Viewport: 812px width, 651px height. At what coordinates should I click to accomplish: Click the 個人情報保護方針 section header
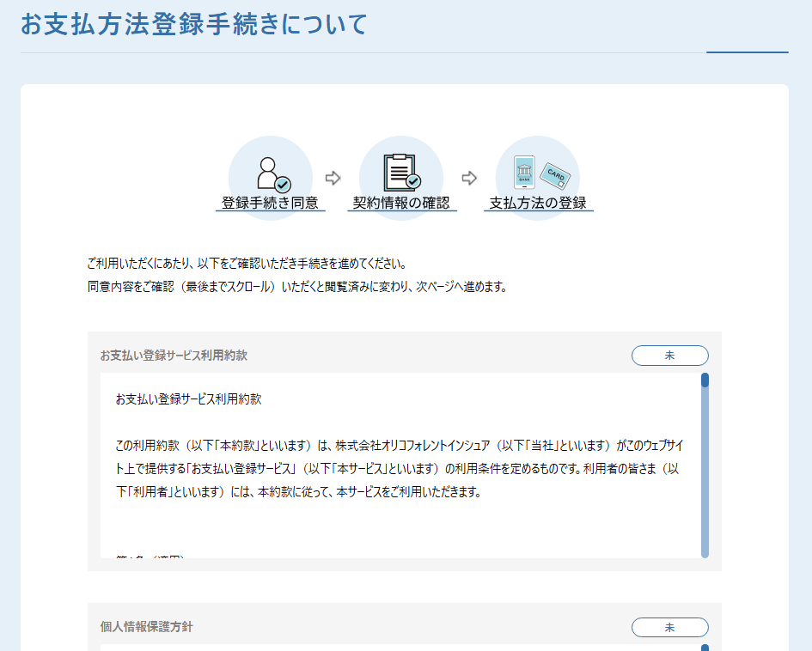coord(147,627)
